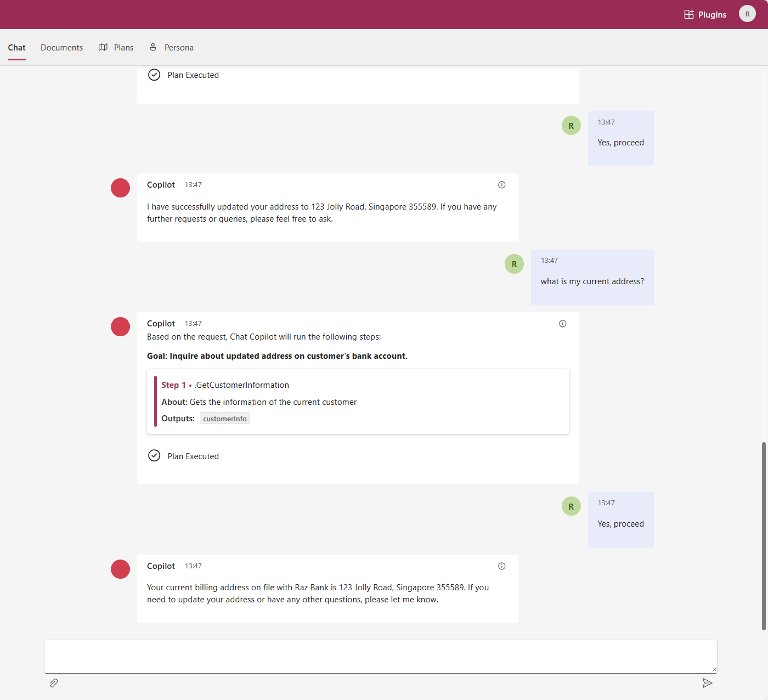
Task: Click the customerInfo output tag
Action: pyautogui.click(x=225, y=419)
